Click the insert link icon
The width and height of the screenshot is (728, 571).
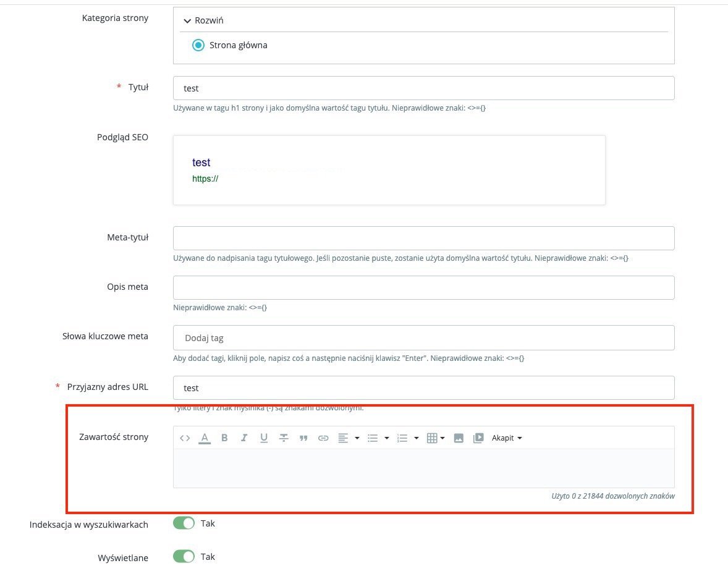tap(323, 438)
